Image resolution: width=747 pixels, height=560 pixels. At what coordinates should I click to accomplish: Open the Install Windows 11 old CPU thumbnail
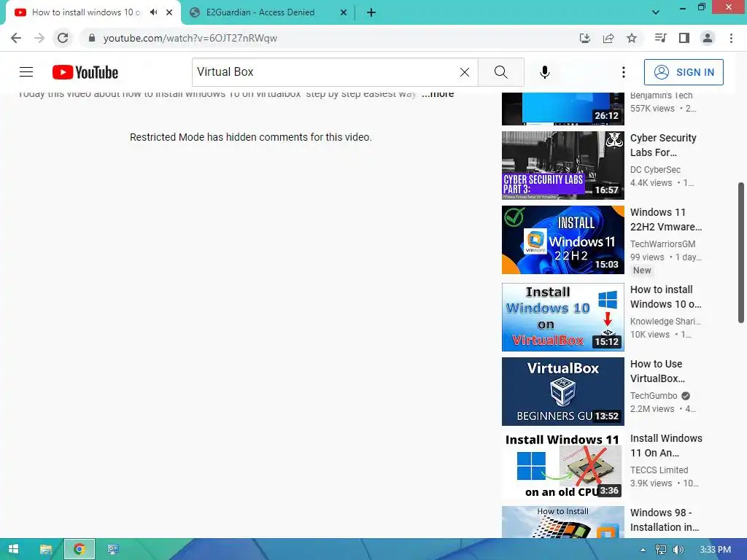562,466
